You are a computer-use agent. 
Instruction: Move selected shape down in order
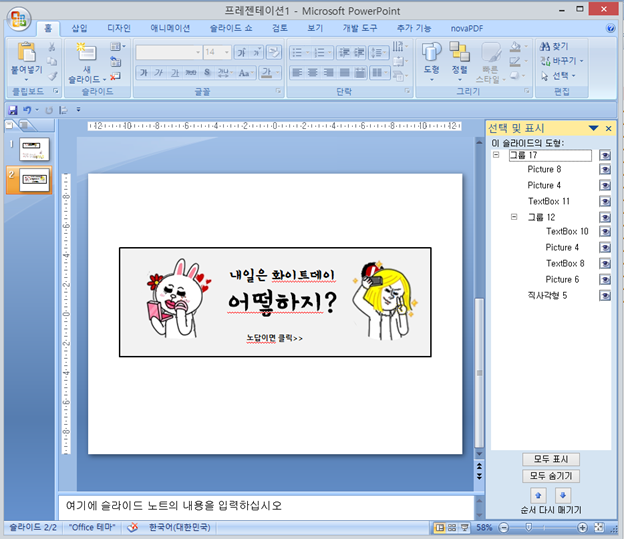[x=563, y=496]
